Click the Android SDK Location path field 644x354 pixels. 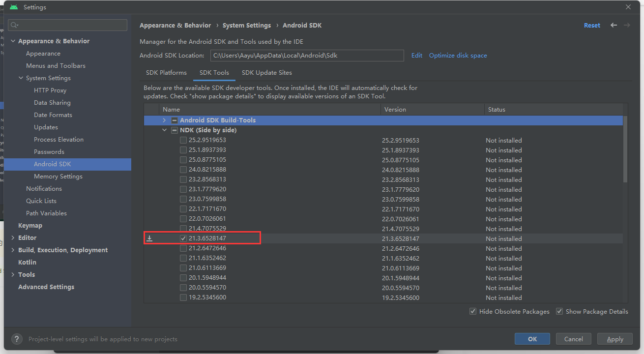pyautogui.click(x=307, y=56)
